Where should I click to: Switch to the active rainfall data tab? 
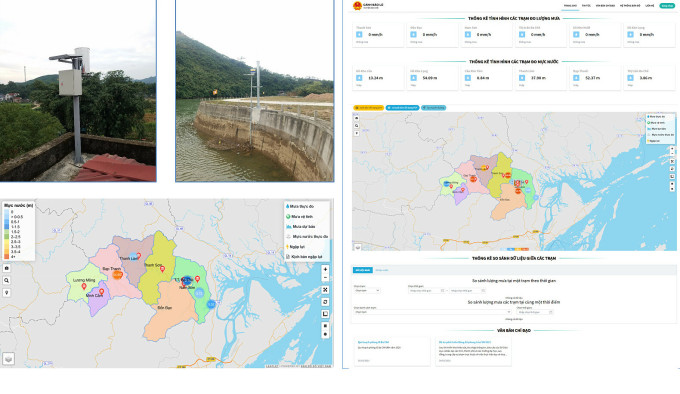click(x=362, y=270)
